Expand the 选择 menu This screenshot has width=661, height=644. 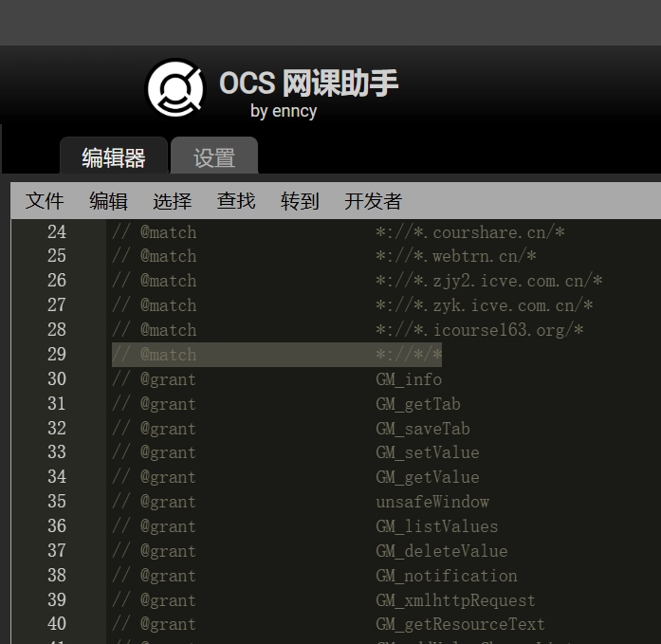click(172, 201)
